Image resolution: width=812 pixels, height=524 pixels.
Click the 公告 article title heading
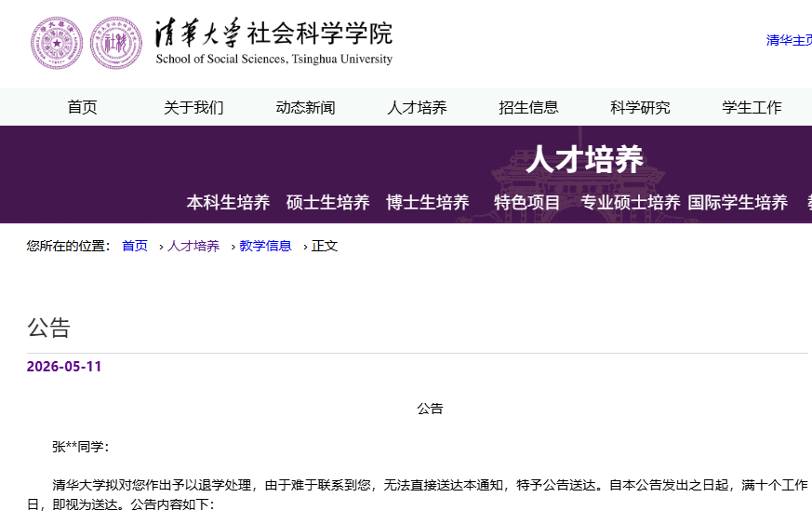(48, 328)
